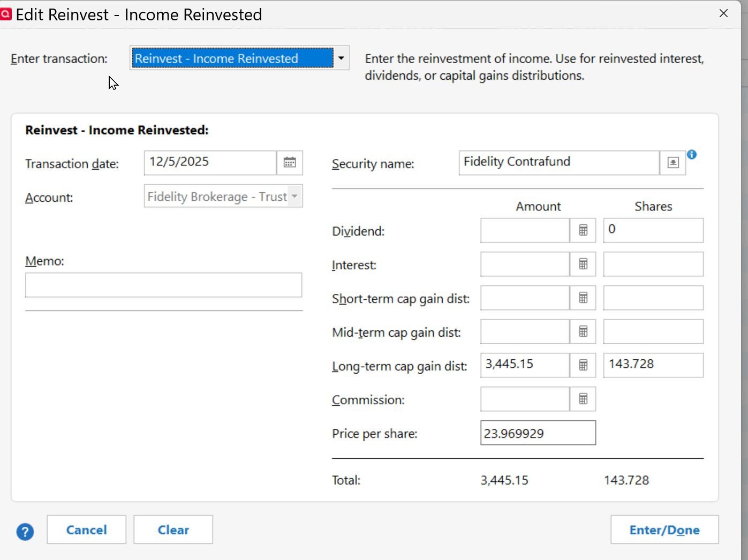Viewport: 748px width, 560px height.
Task: Click the Interest label
Action: [x=354, y=265]
